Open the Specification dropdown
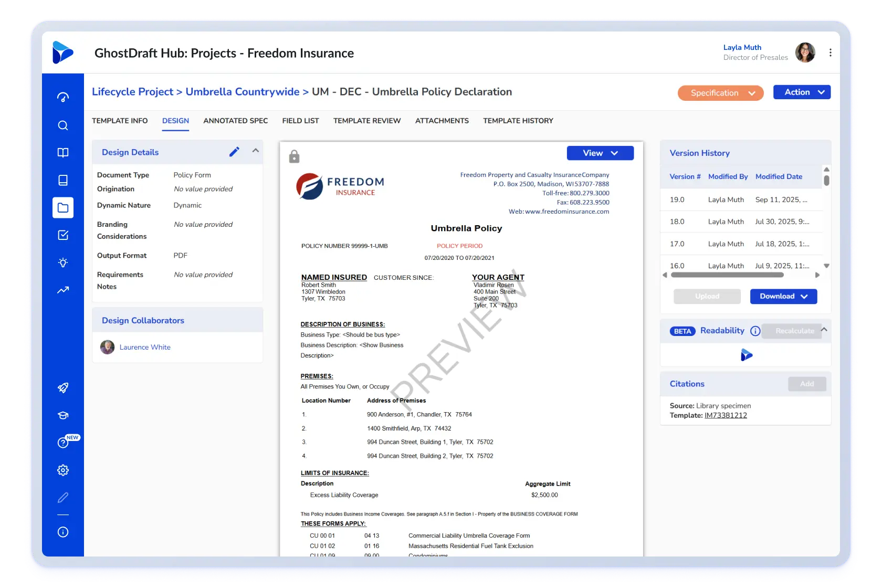The width and height of the screenshot is (882, 588). 720,93
